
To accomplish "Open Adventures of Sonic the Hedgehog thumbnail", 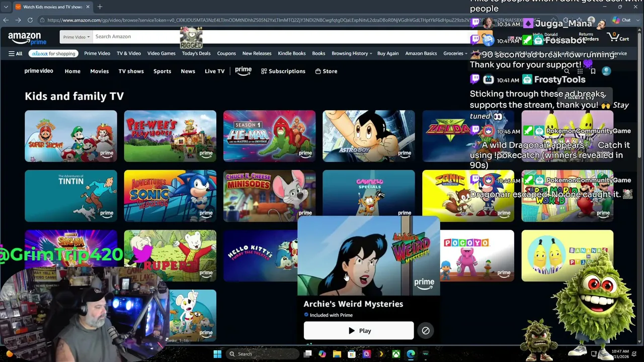I will point(170,196).
